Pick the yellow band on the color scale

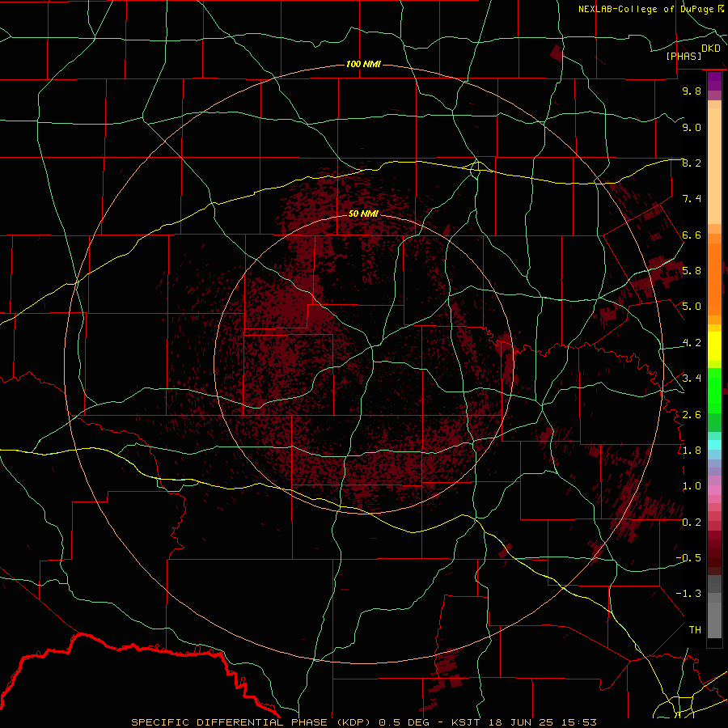click(714, 346)
